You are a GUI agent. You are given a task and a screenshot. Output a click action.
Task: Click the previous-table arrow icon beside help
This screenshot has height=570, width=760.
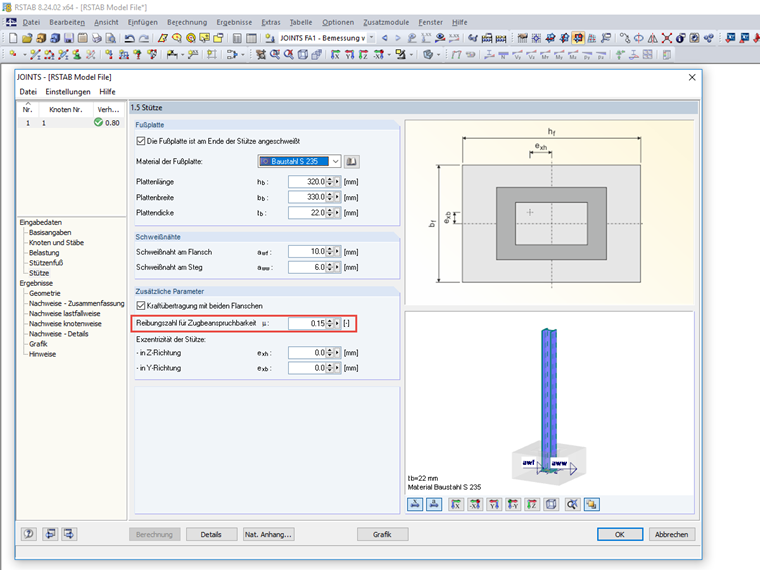point(50,534)
